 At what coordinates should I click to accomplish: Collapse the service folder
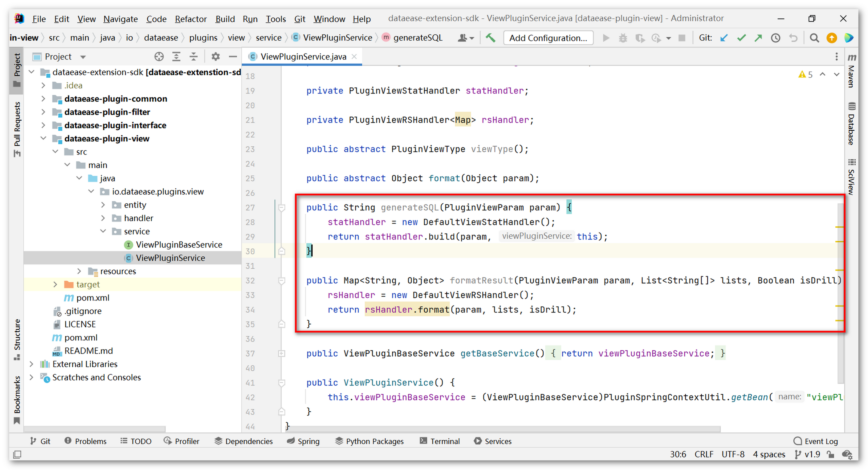tap(103, 231)
